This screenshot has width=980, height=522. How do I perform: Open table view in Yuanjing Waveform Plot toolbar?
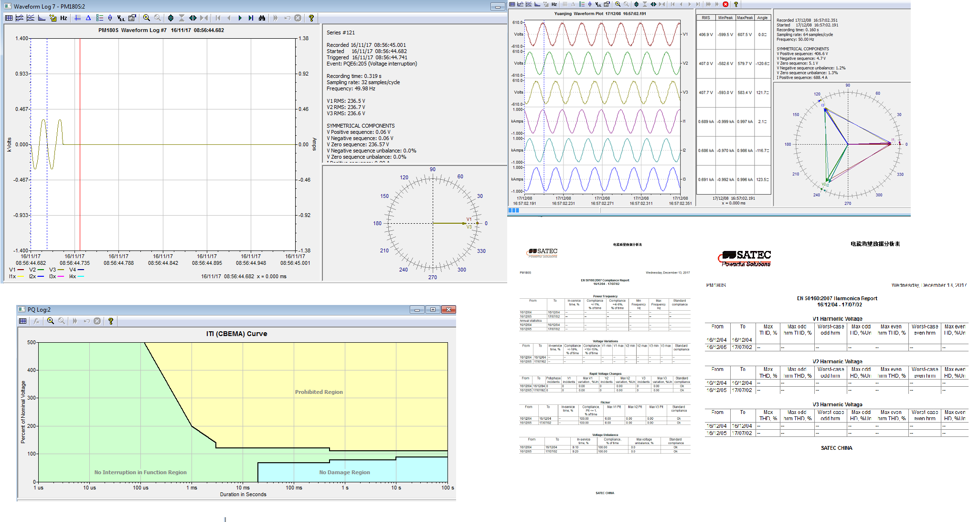coord(512,4)
